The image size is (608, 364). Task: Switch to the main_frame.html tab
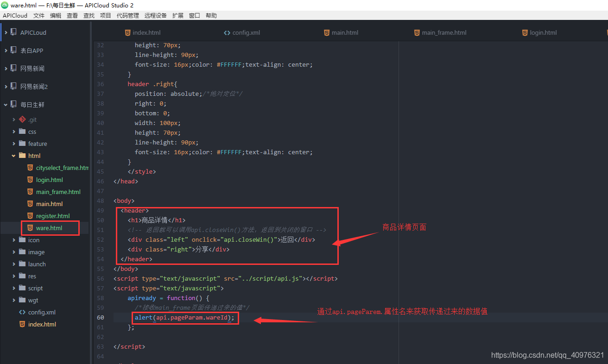point(440,32)
